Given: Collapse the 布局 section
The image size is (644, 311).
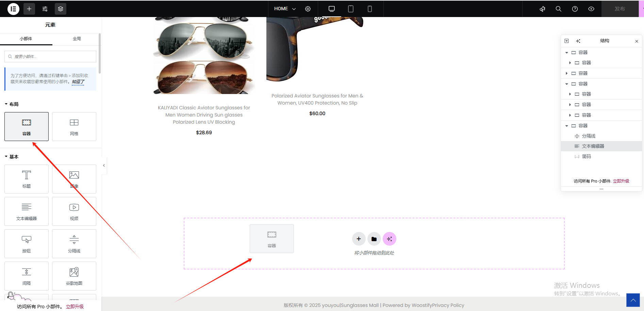Looking at the screenshot, I should (12, 104).
